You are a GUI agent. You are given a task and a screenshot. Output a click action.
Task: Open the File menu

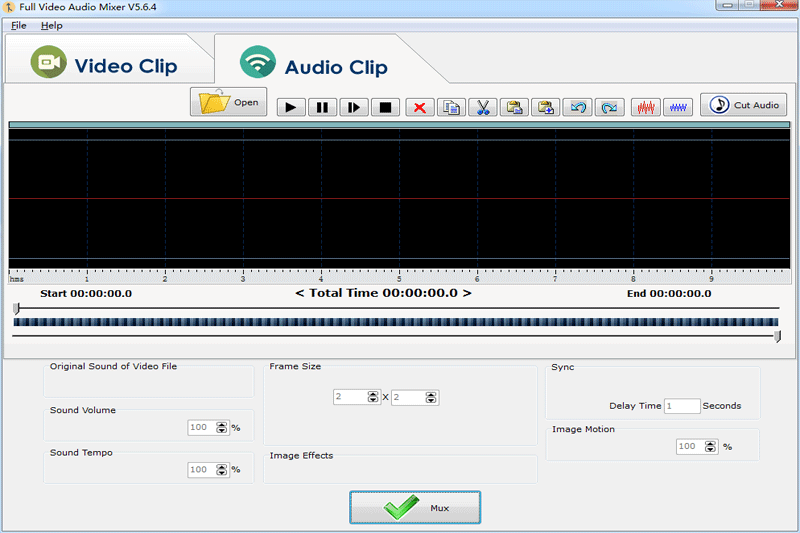click(x=19, y=26)
